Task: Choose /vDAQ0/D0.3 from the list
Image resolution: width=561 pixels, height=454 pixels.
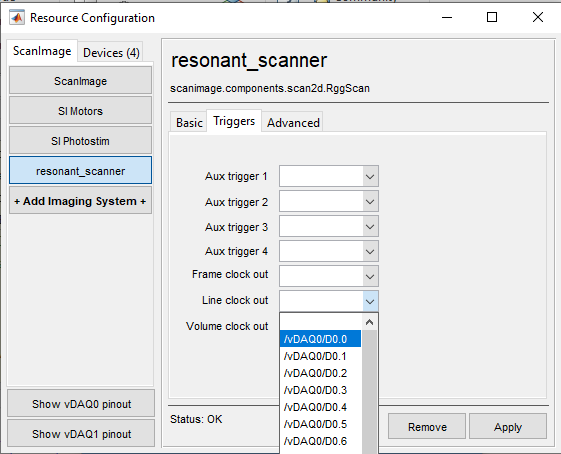Action: (320, 390)
